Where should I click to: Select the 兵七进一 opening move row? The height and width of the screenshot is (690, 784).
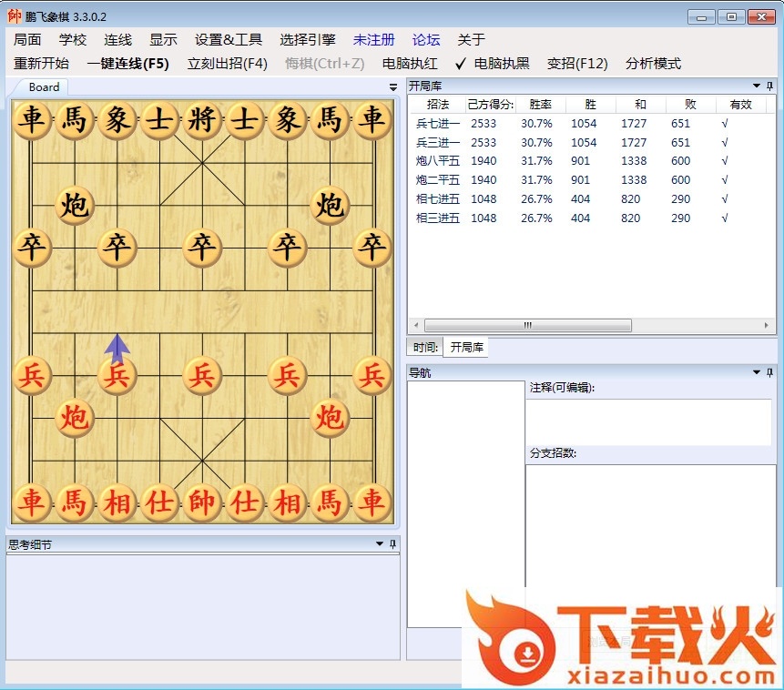click(x=592, y=123)
